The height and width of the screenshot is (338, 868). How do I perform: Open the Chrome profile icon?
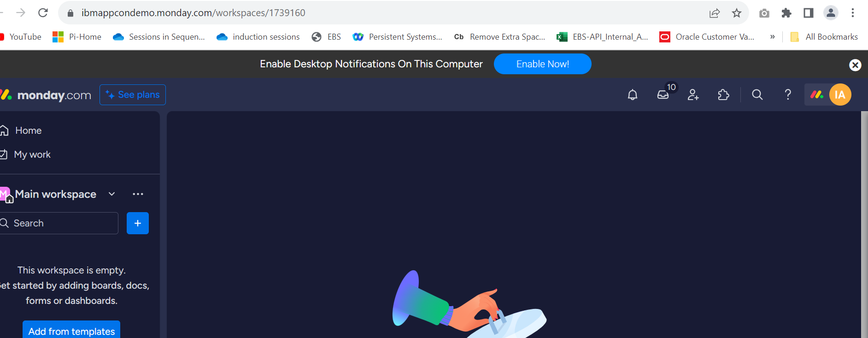pyautogui.click(x=831, y=13)
